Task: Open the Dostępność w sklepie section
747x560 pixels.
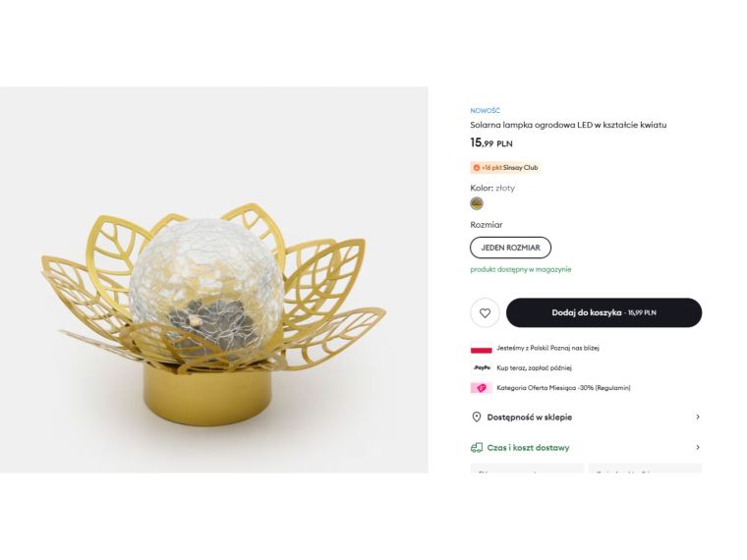Action: (x=530, y=417)
